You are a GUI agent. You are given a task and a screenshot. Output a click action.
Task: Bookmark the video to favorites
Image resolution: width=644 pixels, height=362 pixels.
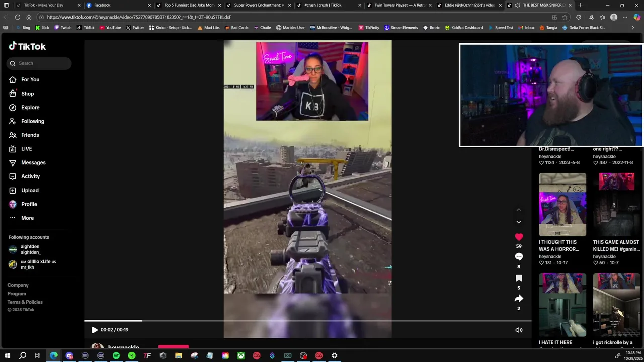coord(519,278)
